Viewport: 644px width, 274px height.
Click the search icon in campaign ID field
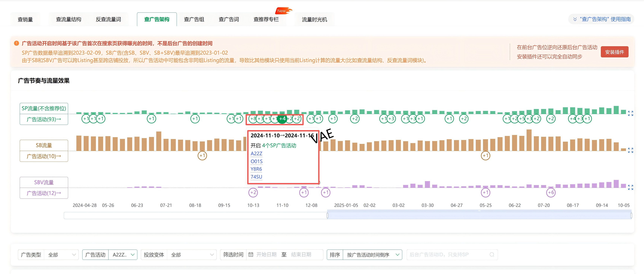tap(492, 255)
